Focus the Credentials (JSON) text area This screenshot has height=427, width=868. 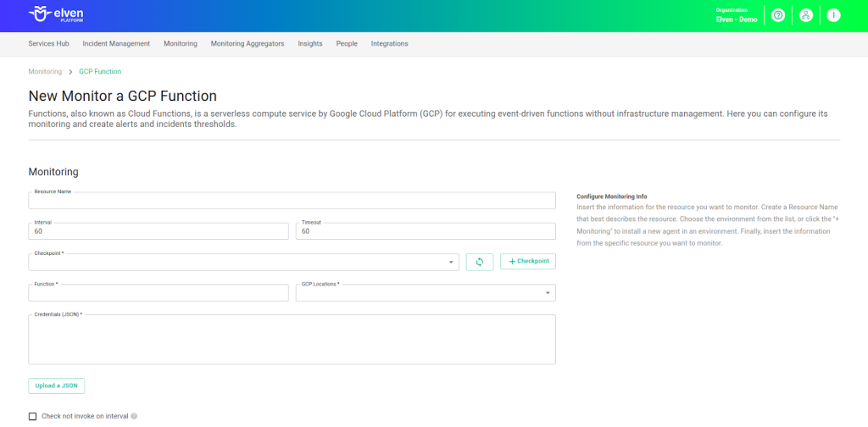(x=292, y=340)
